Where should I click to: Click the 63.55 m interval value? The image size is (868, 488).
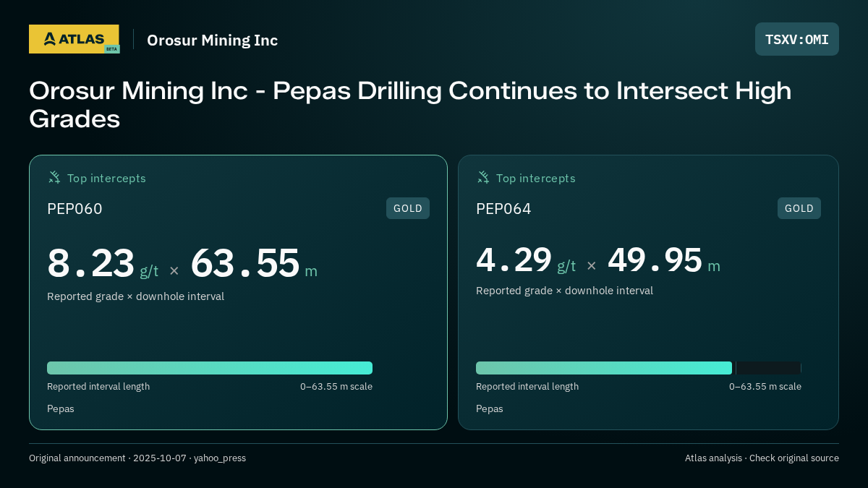[254, 263]
